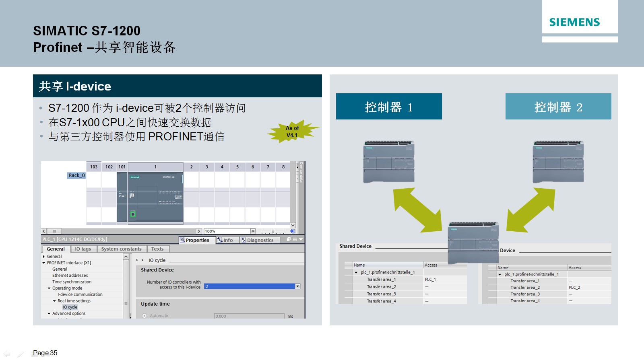644x362 pixels.
Task: Adjust the device view zoom slider
Action: [273, 231]
